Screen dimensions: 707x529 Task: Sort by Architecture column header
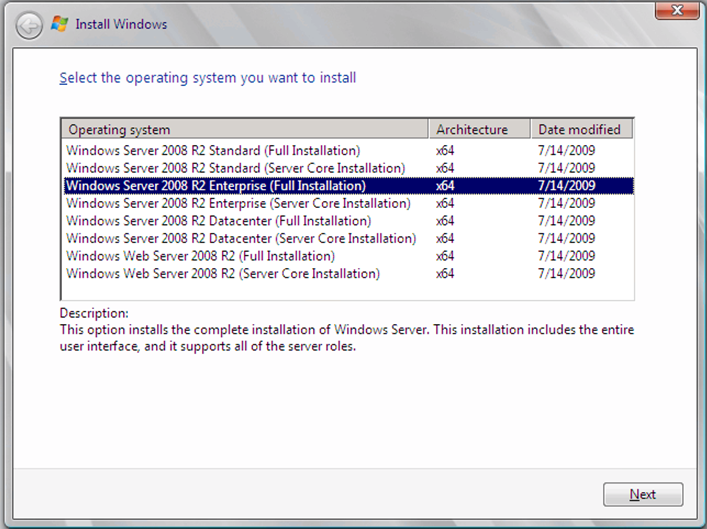click(x=479, y=129)
